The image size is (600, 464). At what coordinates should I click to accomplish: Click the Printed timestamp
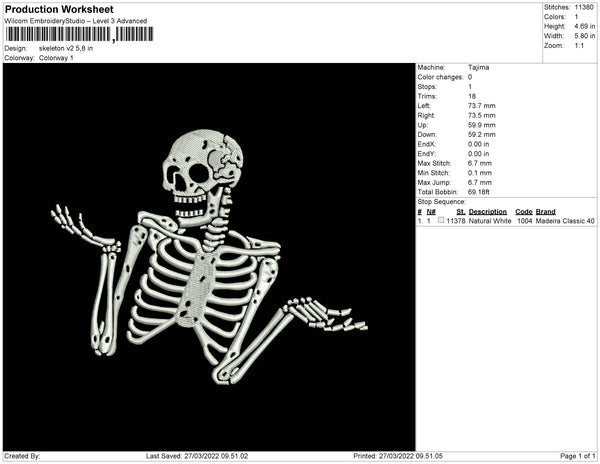coord(398,456)
